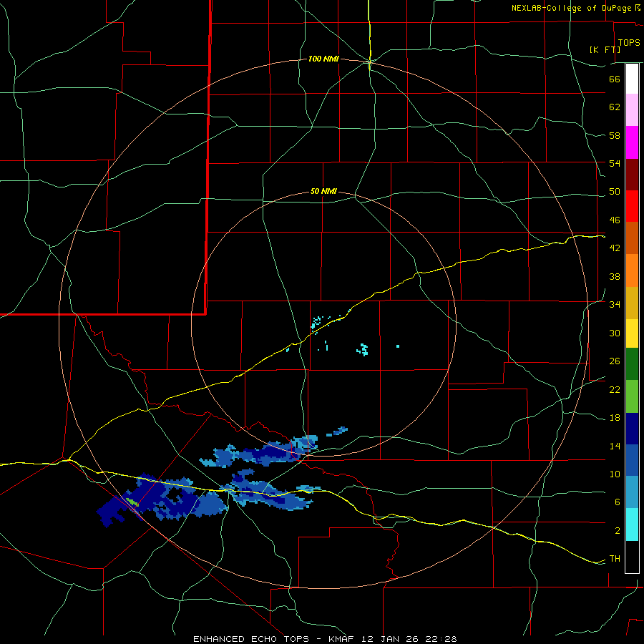Click the gold legend swatch
Image resolution: width=644 pixels, height=644 pixels.
(x=632, y=303)
